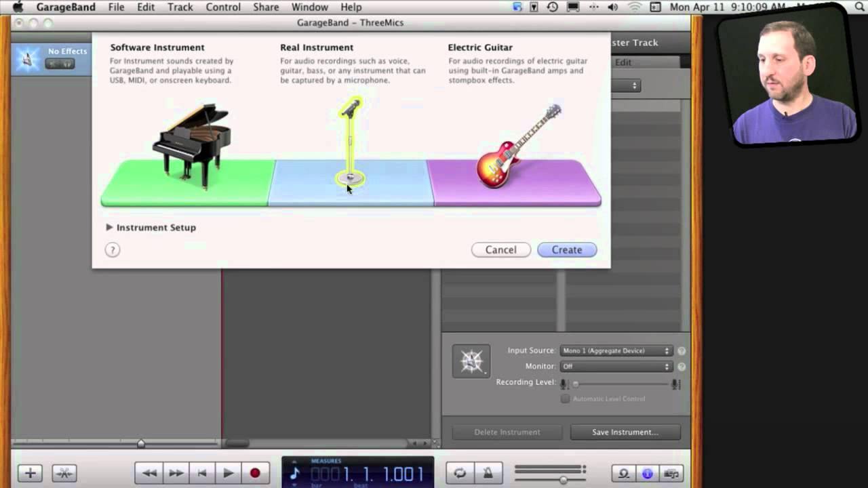868x488 pixels.
Task: Open the Help menu
Action: [x=351, y=7]
